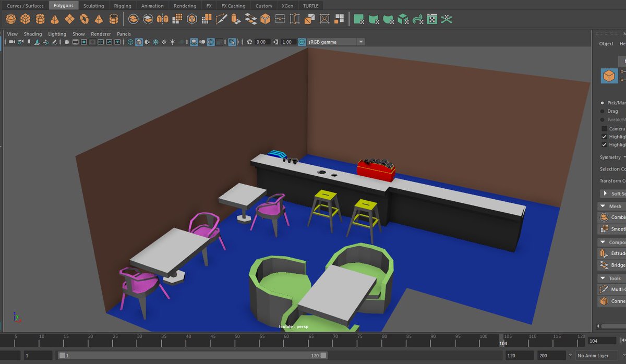
Task: Click the green contour stretch UV icon
Action: pos(417,19)
